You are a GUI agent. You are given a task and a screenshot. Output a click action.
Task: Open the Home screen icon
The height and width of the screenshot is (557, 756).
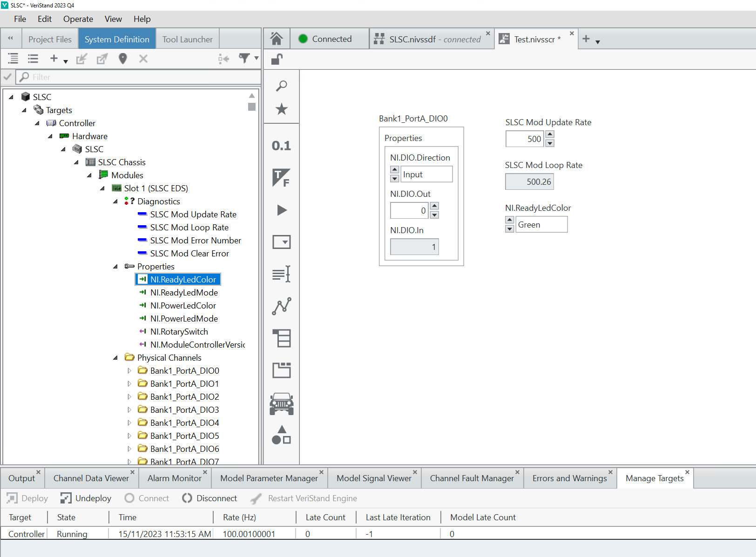coord(277,39)
